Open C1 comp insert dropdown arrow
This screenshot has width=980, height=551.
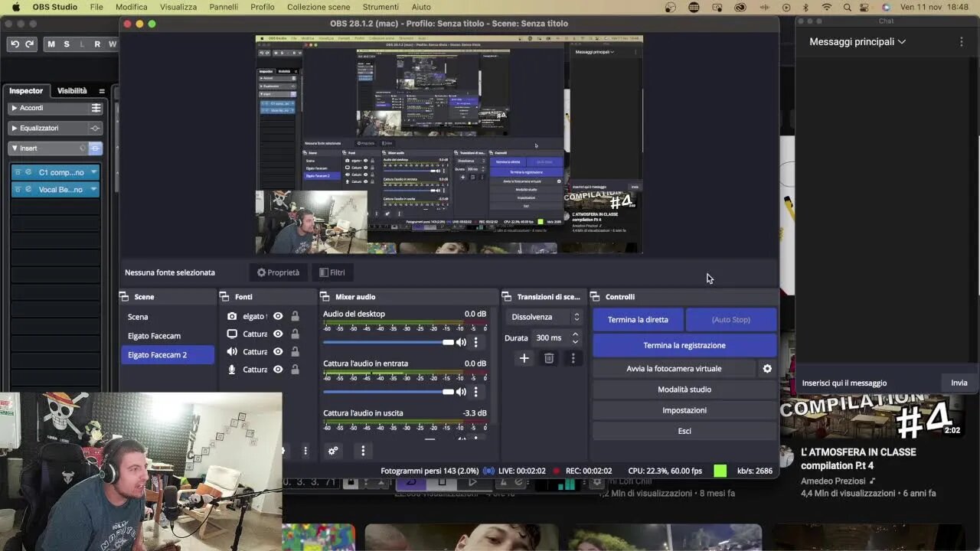[x=93, y=172]
